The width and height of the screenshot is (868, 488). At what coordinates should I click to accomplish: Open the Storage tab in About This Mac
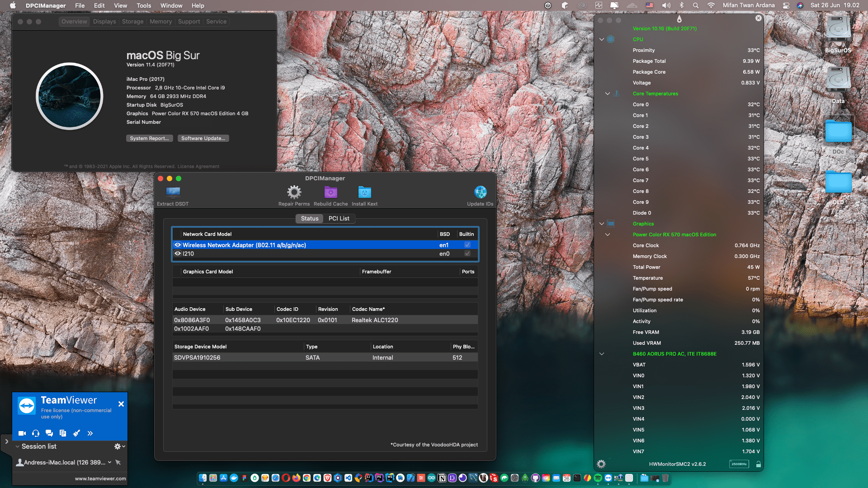coord(133,22)
